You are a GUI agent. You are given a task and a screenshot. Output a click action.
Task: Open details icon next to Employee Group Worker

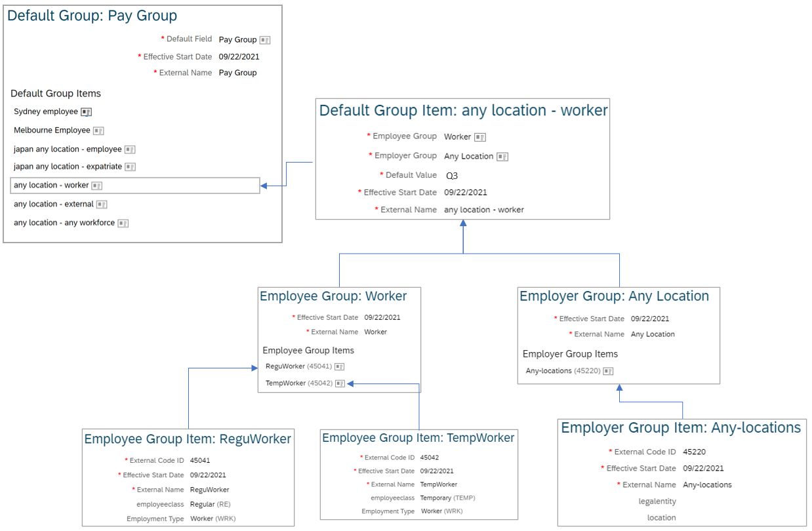480,138
